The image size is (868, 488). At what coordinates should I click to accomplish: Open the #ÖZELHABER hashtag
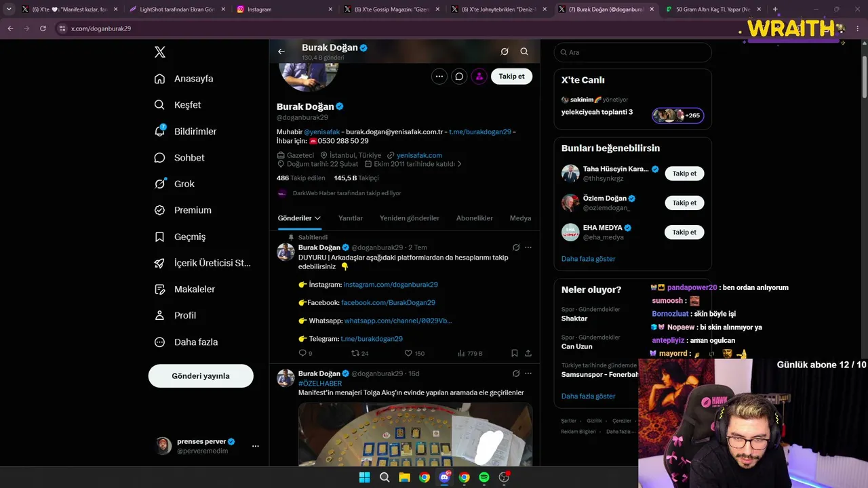(320, 384)
